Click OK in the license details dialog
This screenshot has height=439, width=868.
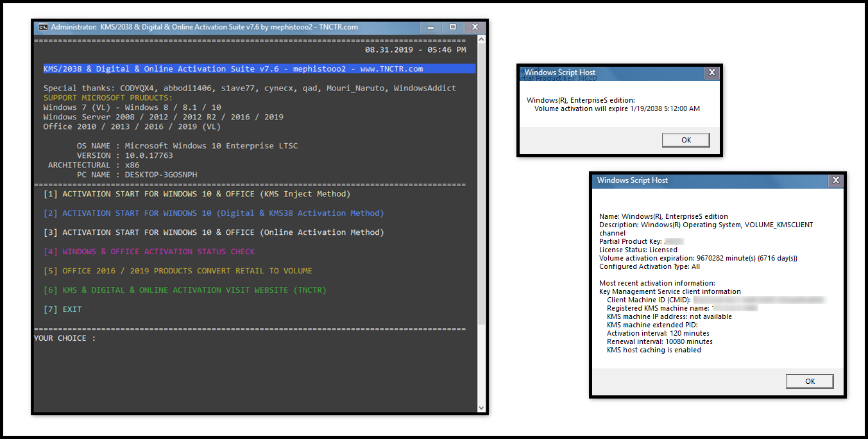tap(810, 381)
